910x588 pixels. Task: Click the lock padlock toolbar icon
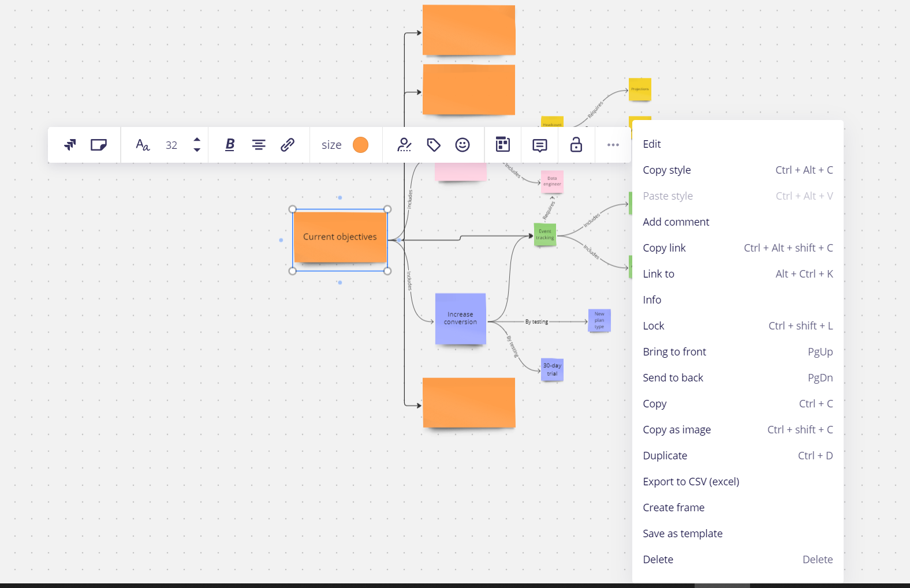click(x=576, y=144)
